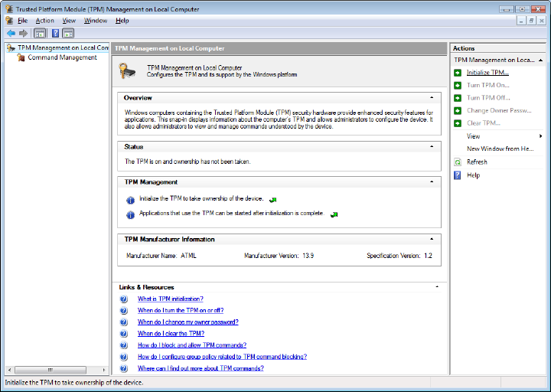
Task: Click the Manufacturer Name ATML text
Action: click(x=161, y=256)
